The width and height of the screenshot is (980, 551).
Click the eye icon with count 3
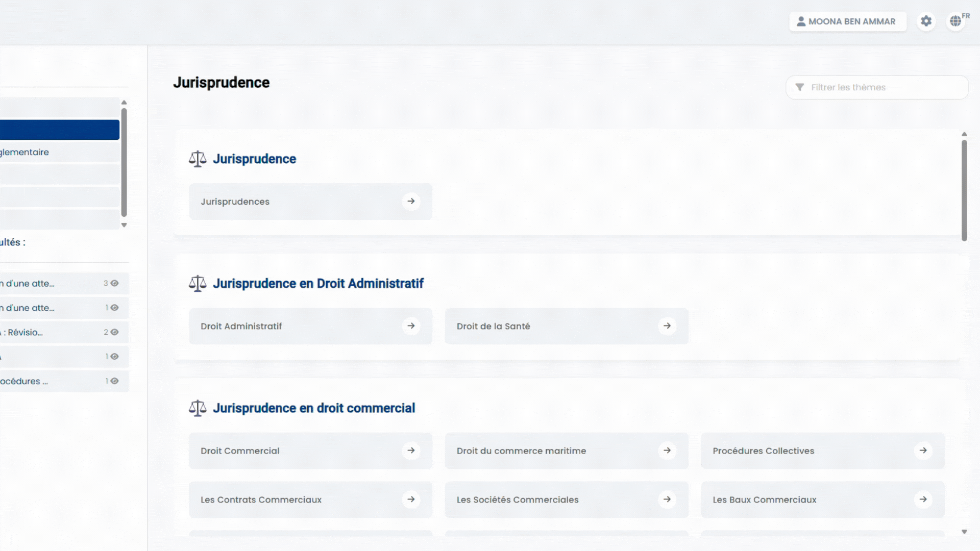(x=114, y=283)
